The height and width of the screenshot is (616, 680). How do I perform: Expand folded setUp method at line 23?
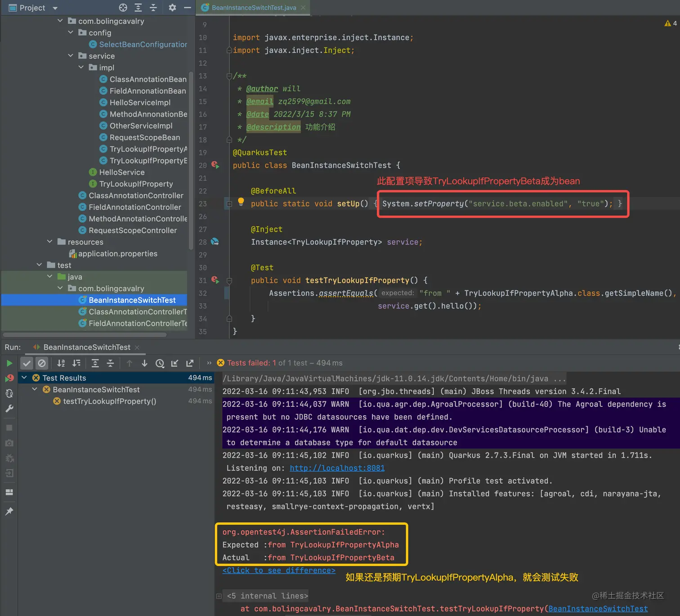[229, 204]
